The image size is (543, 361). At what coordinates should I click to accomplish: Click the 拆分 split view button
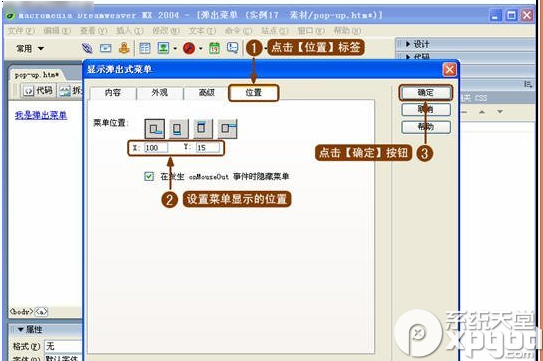pyautogui.click(x=71, y=91)
